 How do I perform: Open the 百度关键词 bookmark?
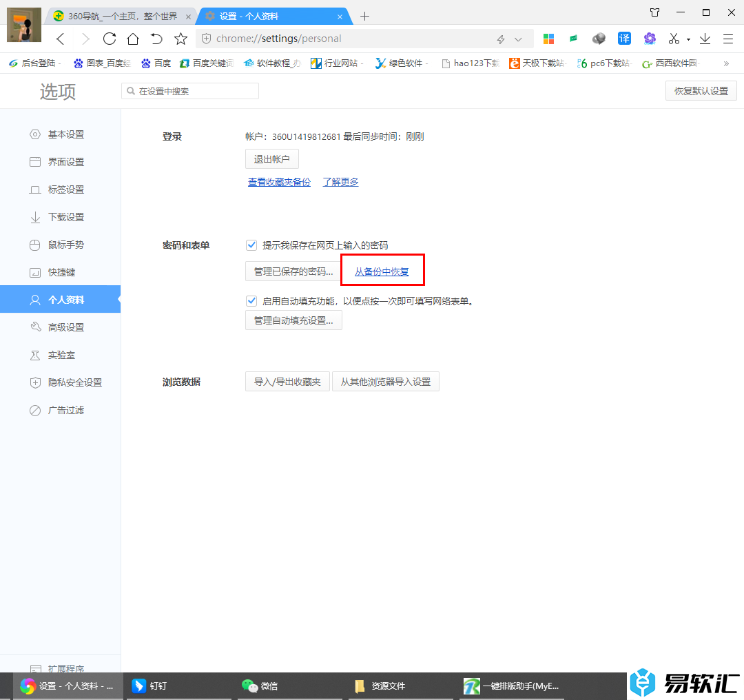[x=207, y=63]
